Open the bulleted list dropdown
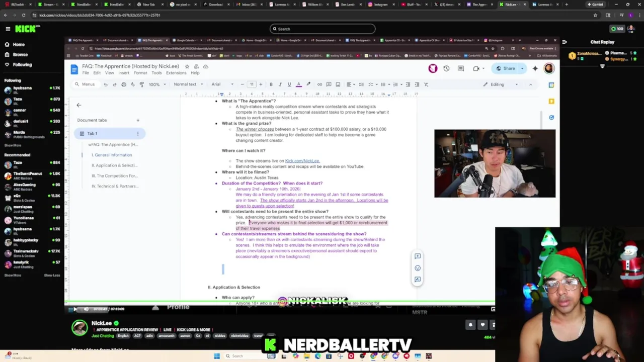Viewport: 644px width, 362px height. [x=385, y=84]
